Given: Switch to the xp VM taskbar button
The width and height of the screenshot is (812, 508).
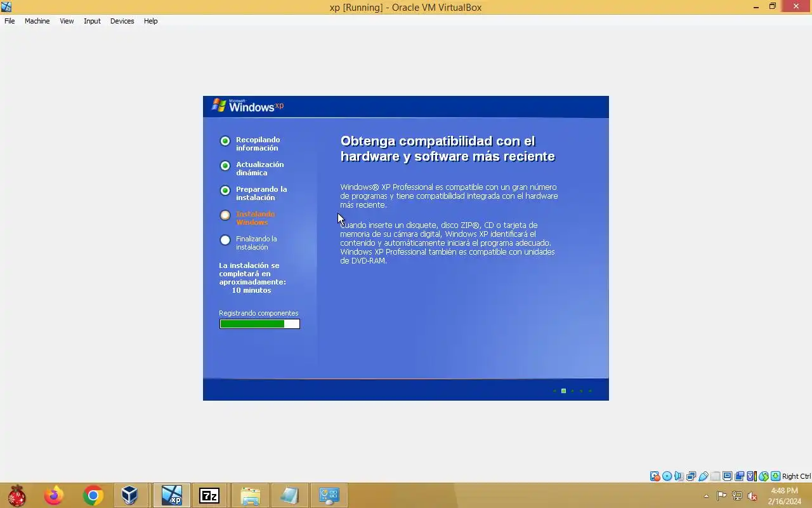Looking at the screenshot, I should (x=171, y=495).
